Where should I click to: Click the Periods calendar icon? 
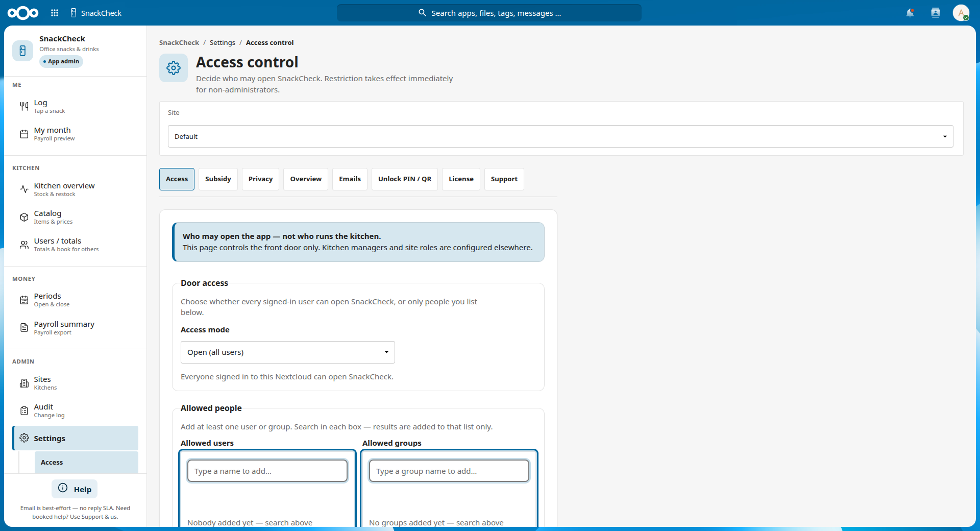pyautogui.click(x=24, y=300)
